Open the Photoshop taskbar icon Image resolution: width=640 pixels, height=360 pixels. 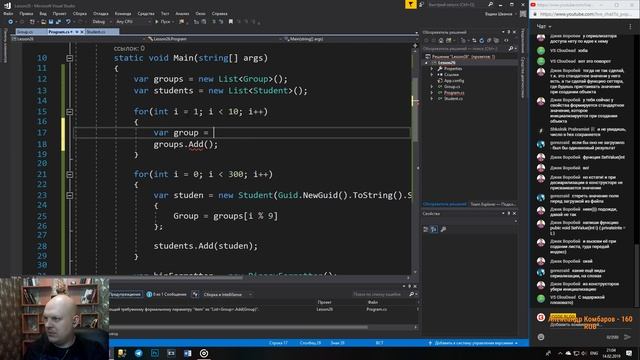point(155,353)
